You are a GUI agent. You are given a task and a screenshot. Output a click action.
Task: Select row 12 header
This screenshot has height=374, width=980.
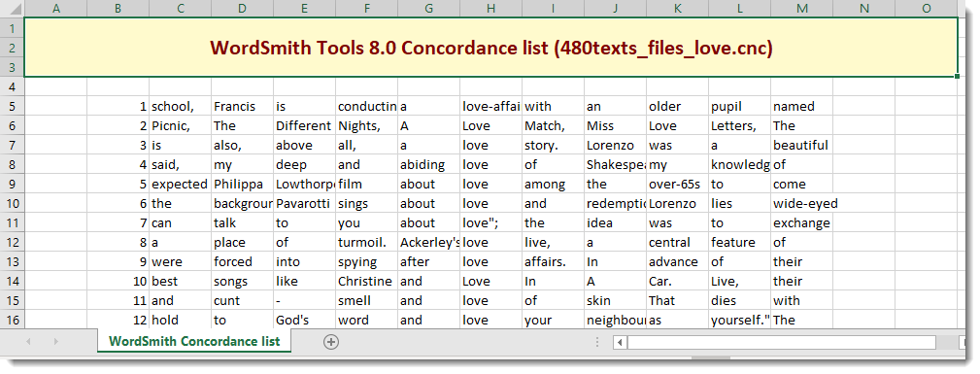pyautogui.click(x=12, y=242)
